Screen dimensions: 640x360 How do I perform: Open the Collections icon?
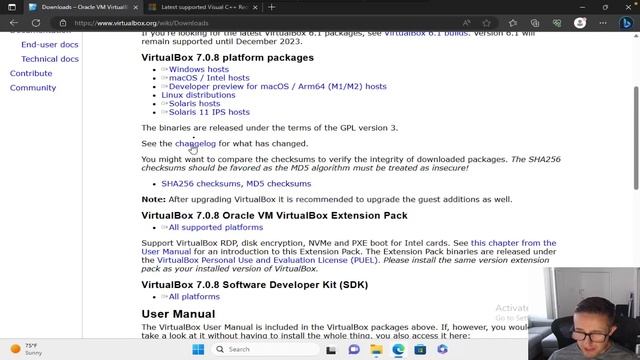click(x=535, y=23)
